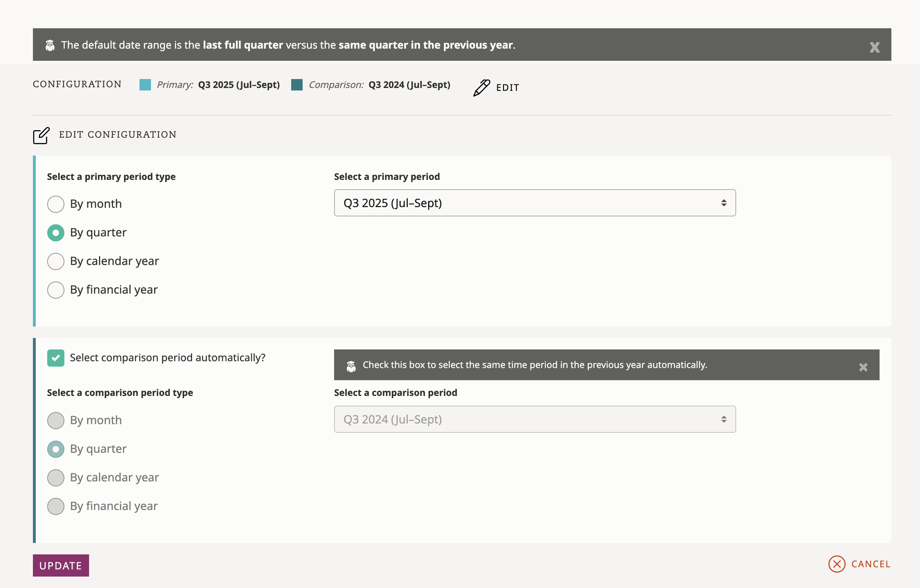920x588 pixels.
Task: Dismiss the default date range banner
Action: tap(874, 47)
